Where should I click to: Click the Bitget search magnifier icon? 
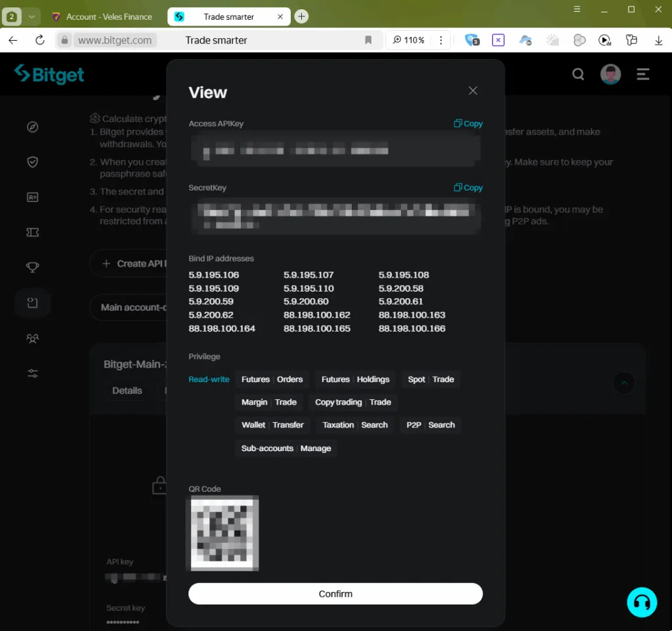pyautogui.click(x=578, y=74)
